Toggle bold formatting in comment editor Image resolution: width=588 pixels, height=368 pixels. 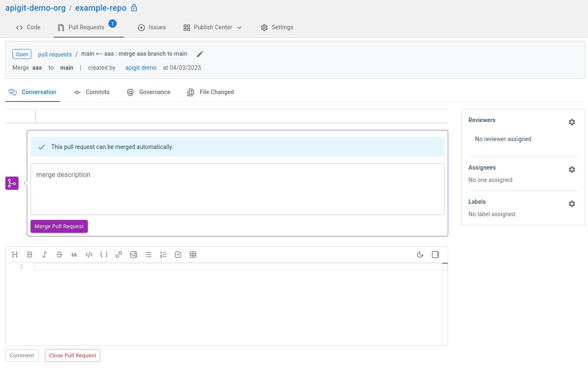30,255
